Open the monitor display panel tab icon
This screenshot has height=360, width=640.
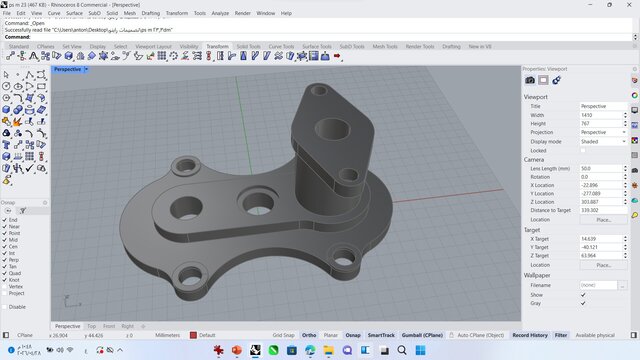point(635,110)
